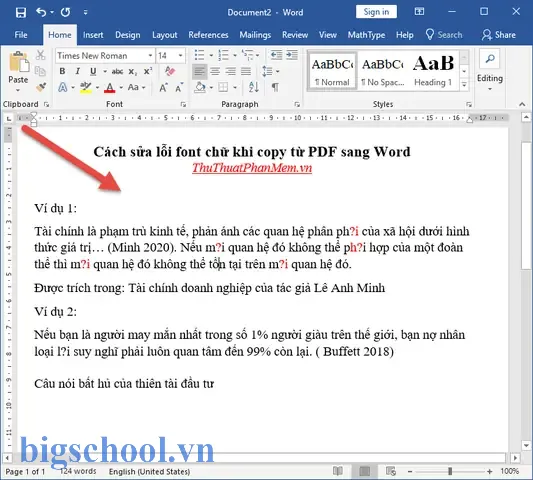Open the font size 14 dropdown
The height and width of the screenshot is (480, 533).
coord(180,55)
